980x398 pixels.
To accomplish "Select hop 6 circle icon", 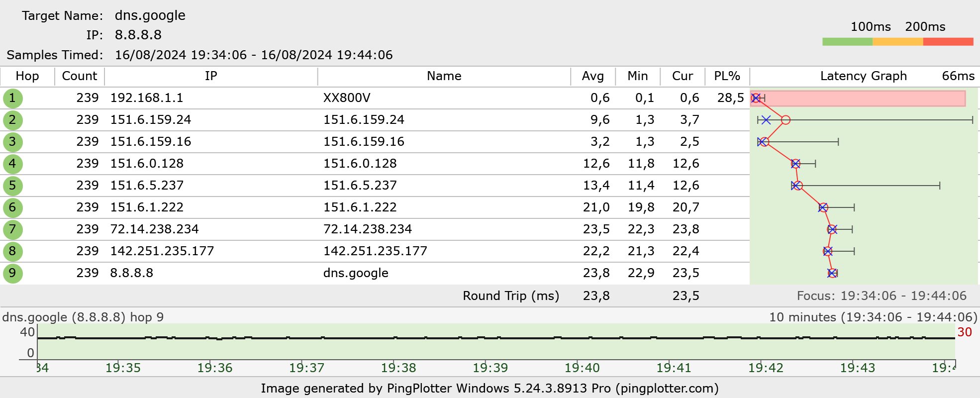I will [x=12, y=207].
